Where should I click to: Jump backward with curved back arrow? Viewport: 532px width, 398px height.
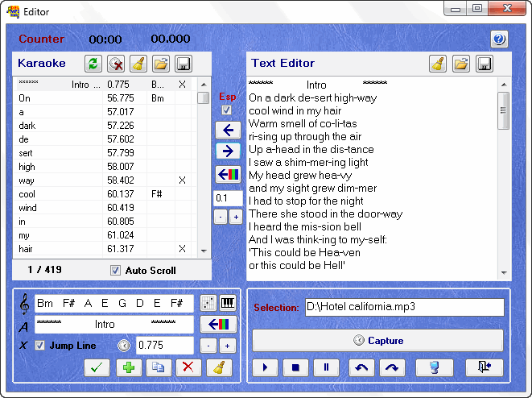click(x=361, y=367)
